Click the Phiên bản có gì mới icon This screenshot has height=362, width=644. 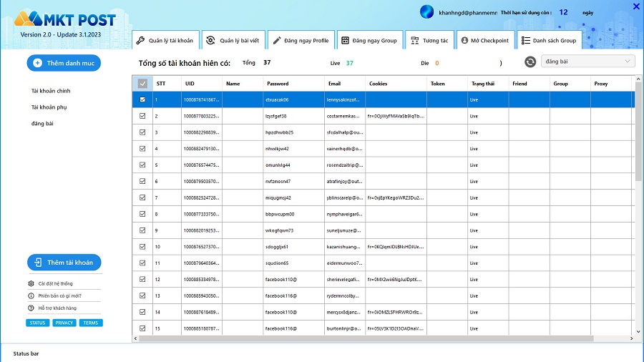point(31,295)
